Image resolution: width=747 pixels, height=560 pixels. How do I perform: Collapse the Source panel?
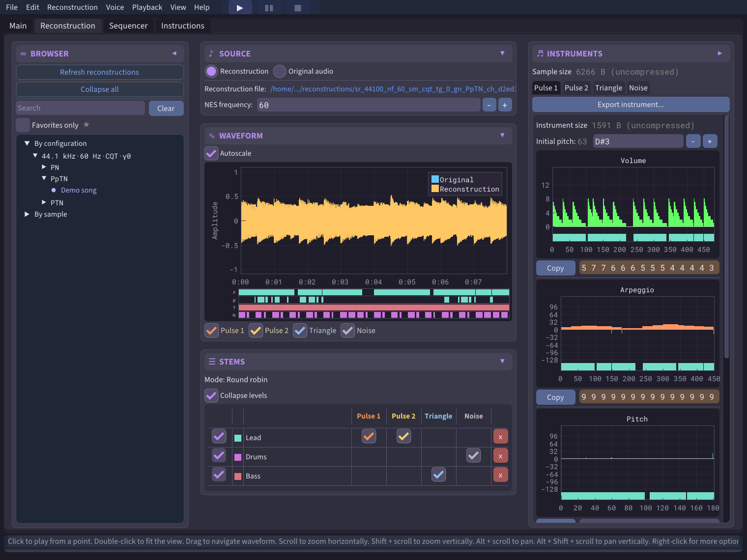[x=502, y=54]
